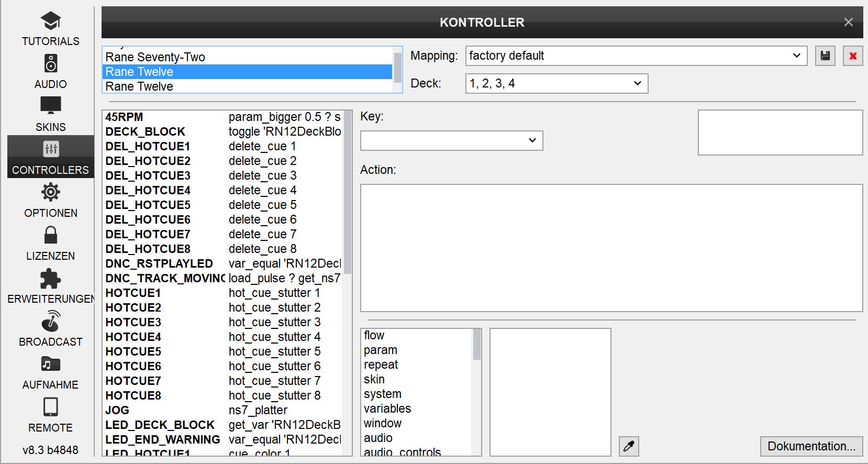Click the description box beside Key

pyautogui.click(x=780, y=132)
